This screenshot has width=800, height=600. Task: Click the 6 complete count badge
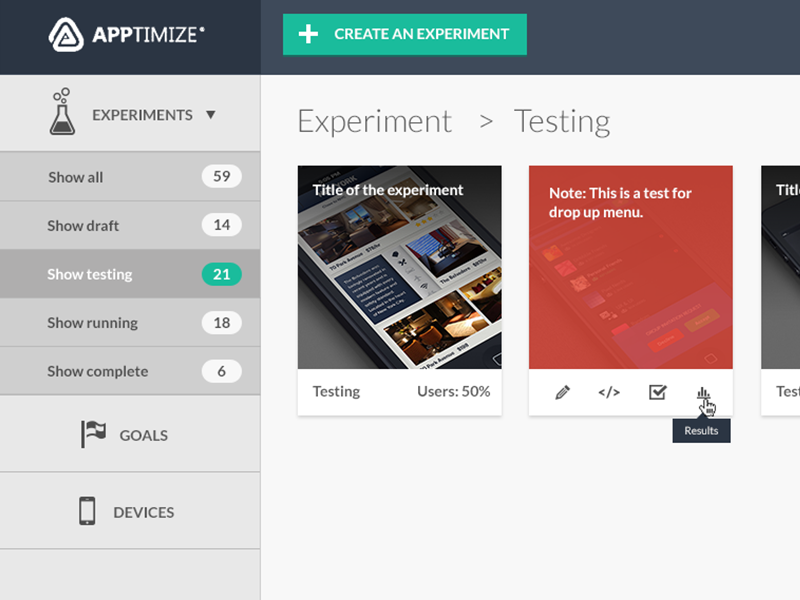[x=221, y=371]
